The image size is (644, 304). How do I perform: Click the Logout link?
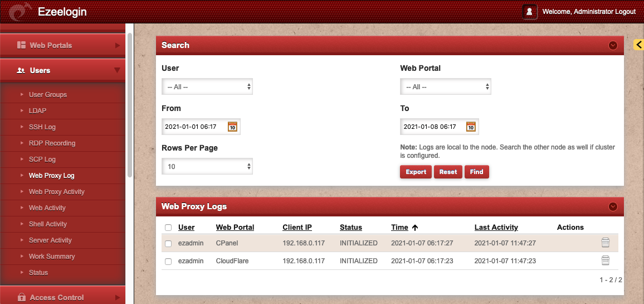pyautogui.click(x=625, y=12)
